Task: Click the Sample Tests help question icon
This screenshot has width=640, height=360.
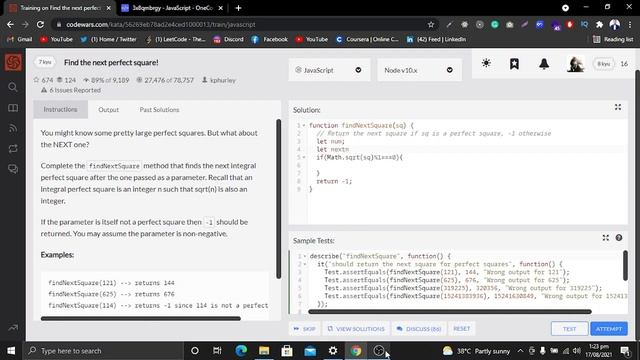Action: pos(619,238)
